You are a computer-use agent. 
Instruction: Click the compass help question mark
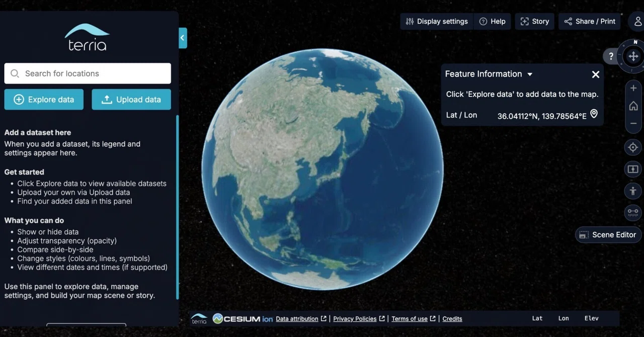[x=611, y=56]
